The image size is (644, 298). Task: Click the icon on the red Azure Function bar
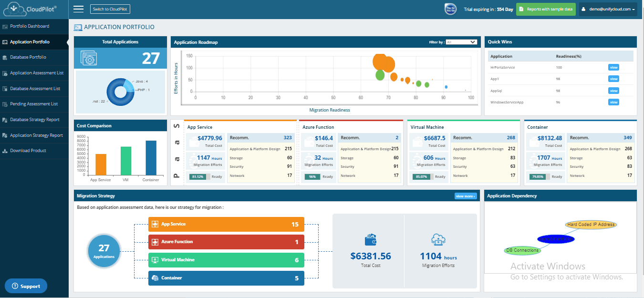tap(155, 242)
